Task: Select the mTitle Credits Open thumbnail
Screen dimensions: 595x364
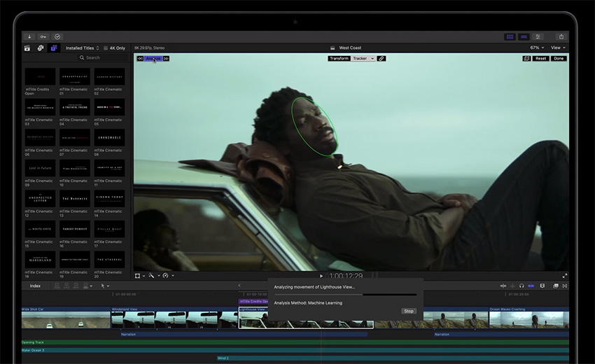Action: (x=40, y=77)
